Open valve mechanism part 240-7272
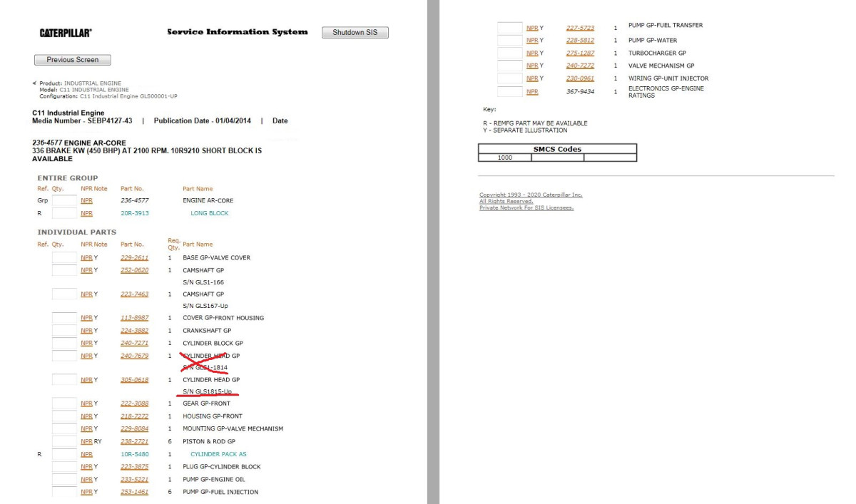 pyautogui.click(x=581, y=66)
